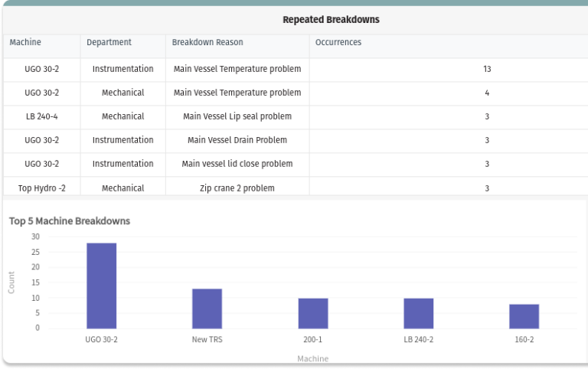Viewport: 588px width, 369px height.
Task: Select the New TRS bar in chart
Action: point(207,309)
